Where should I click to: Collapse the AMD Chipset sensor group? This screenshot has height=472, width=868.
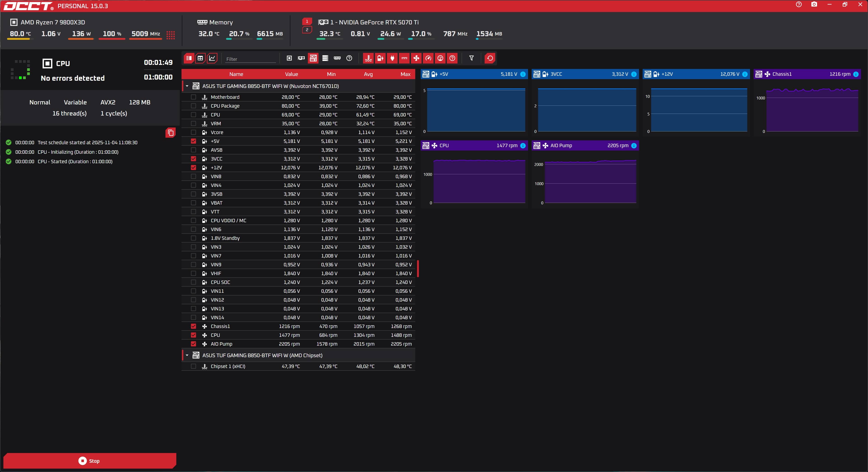click(x=187, y=355)
